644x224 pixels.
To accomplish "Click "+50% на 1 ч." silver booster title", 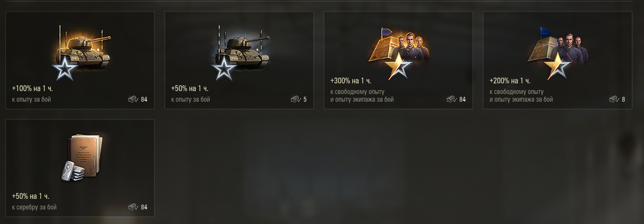I will click(x=31, y=196).
